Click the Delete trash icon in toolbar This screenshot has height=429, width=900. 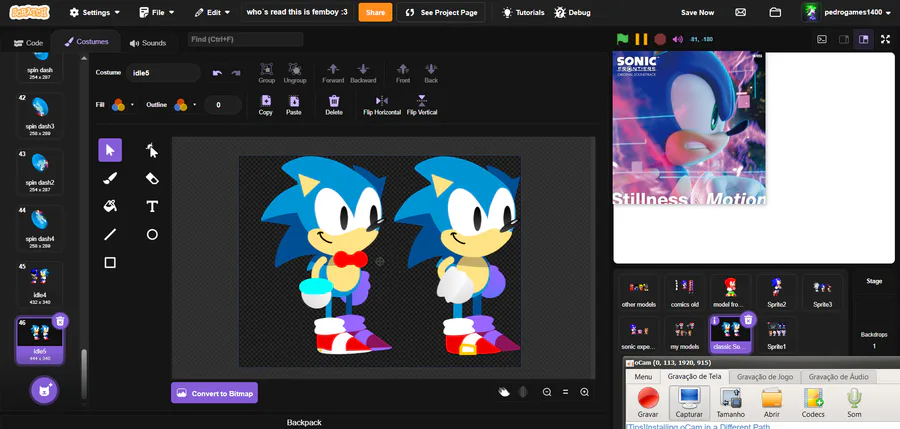point(334,105)
